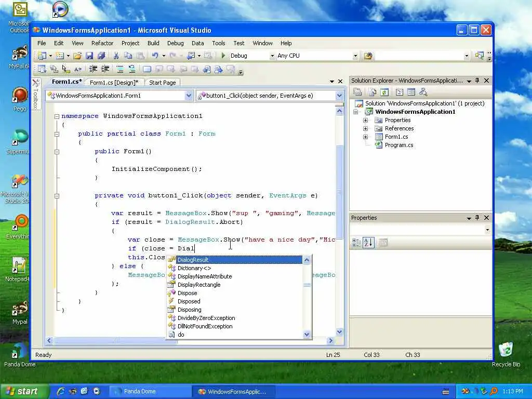Expand the Properties node in Solution Explorer
This screenshot has height=399, width=532.
365,120
